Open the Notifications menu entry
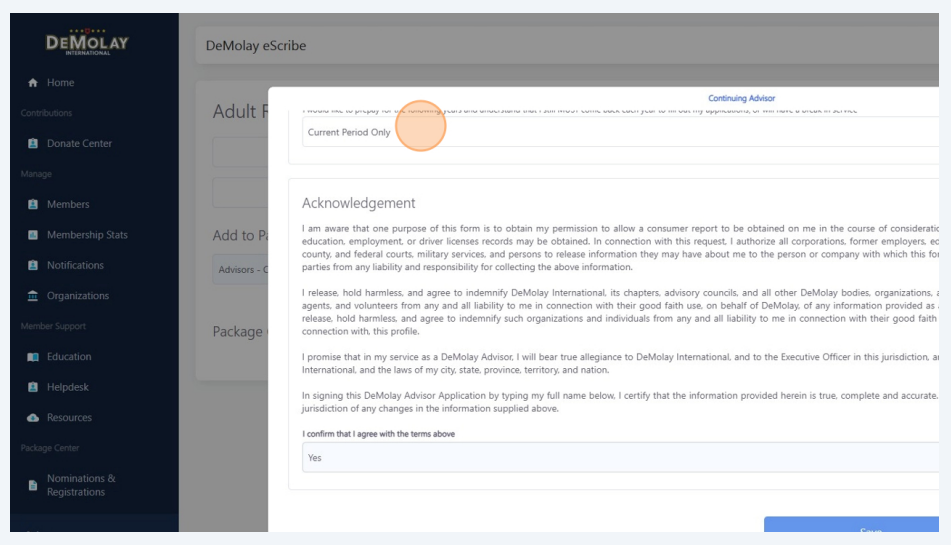Screen dimensions: 951x545 (75, 265)
